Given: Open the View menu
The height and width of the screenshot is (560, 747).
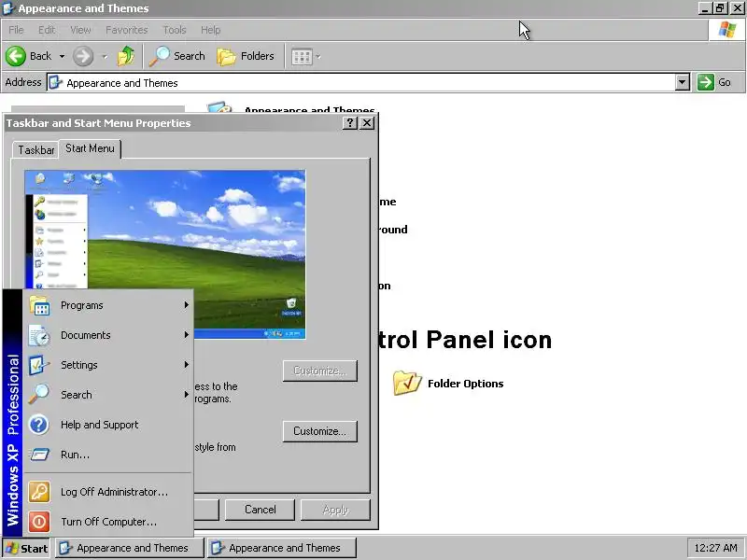Looking at the screenshot, I should 80,30.
